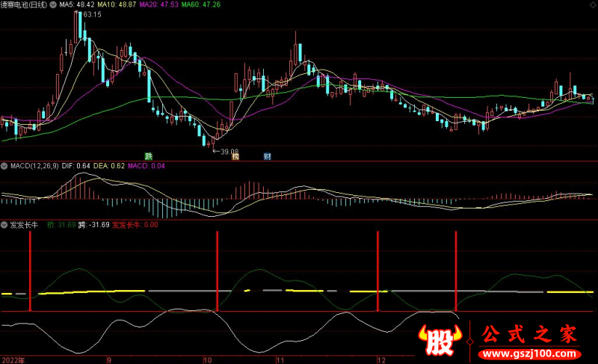The height and width of the screenshot is (364, 598).
Task: Click the blue 财 marker icon
Action: tap(267, 156)
